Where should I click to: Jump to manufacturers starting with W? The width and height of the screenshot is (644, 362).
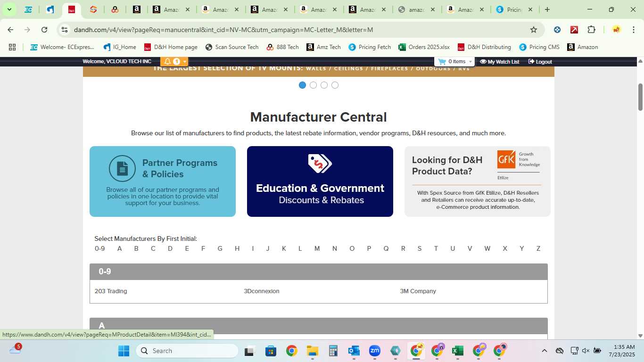tap(487, 248)
